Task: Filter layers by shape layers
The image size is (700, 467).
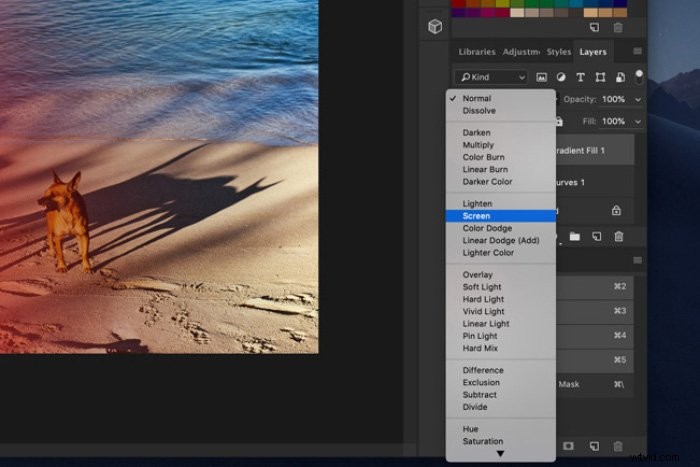Action: 600,77
